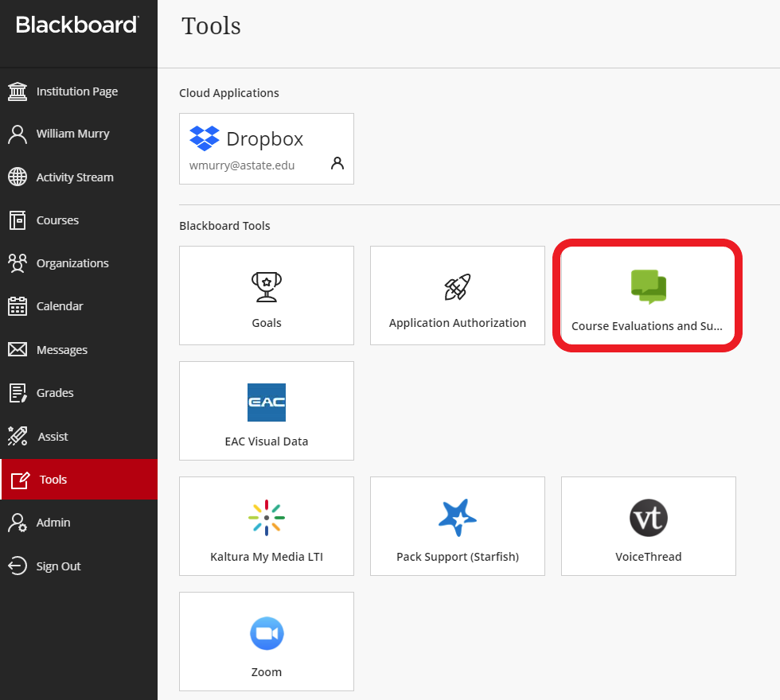The width and height of the screenshot is (780, 700).
Task: Click the green Course Evaluations chat icon
Action: [649, 287]
